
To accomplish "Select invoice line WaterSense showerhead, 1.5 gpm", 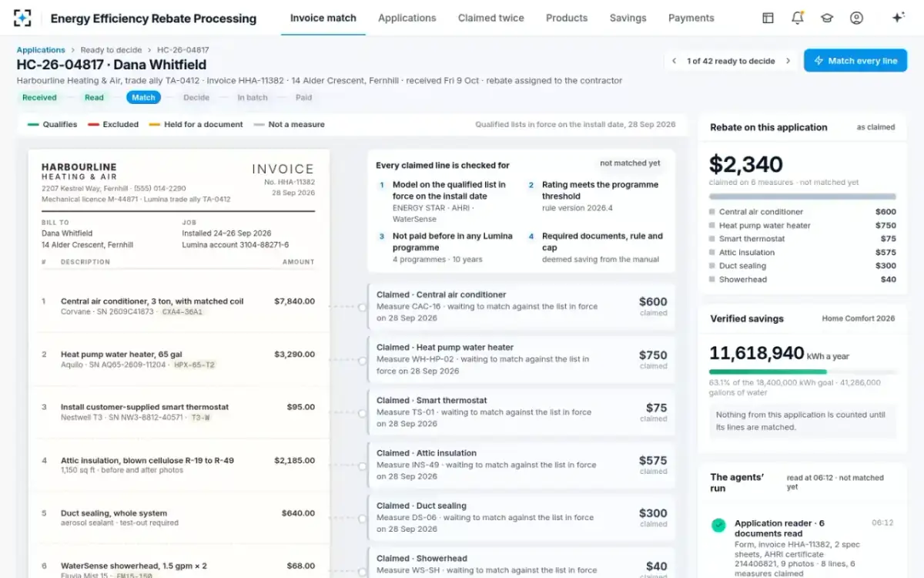I will pos(179,561).
